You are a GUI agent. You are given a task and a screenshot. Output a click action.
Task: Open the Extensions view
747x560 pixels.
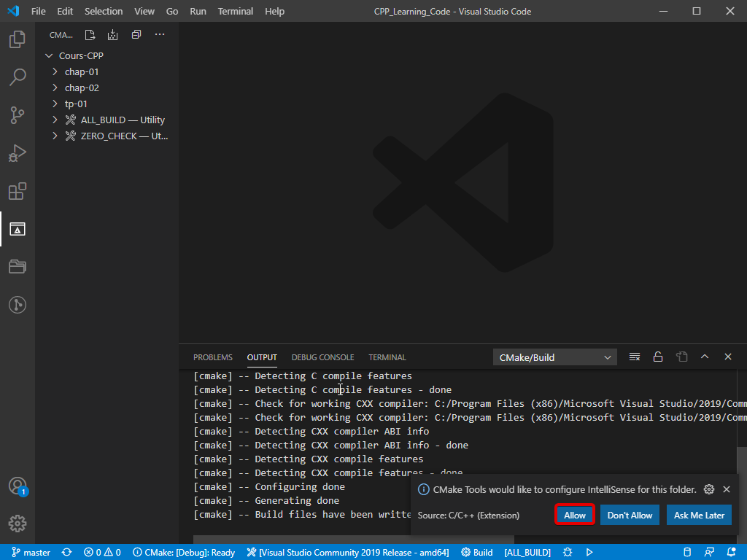[x=18, y=191]
